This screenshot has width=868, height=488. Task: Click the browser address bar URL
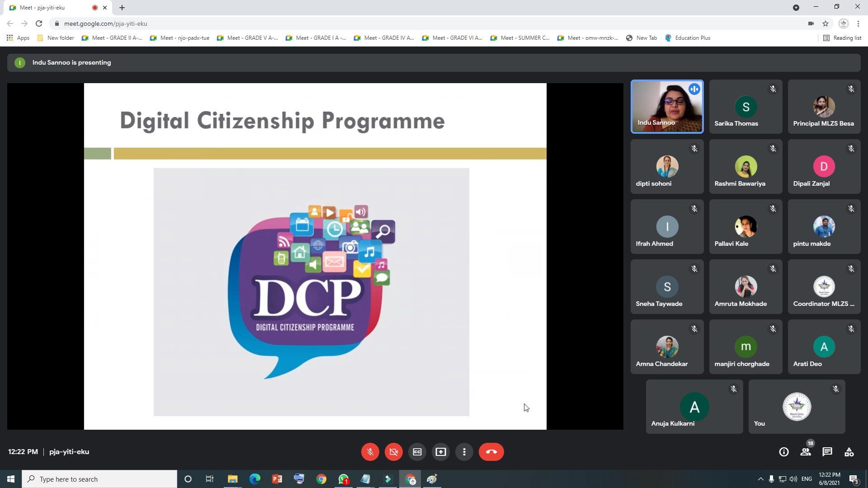[x=105, y=23]
